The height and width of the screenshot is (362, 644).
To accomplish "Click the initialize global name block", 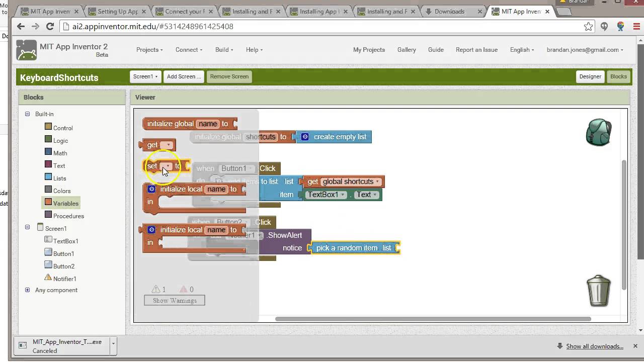I will pyautogui.click(x=190, y=124).
